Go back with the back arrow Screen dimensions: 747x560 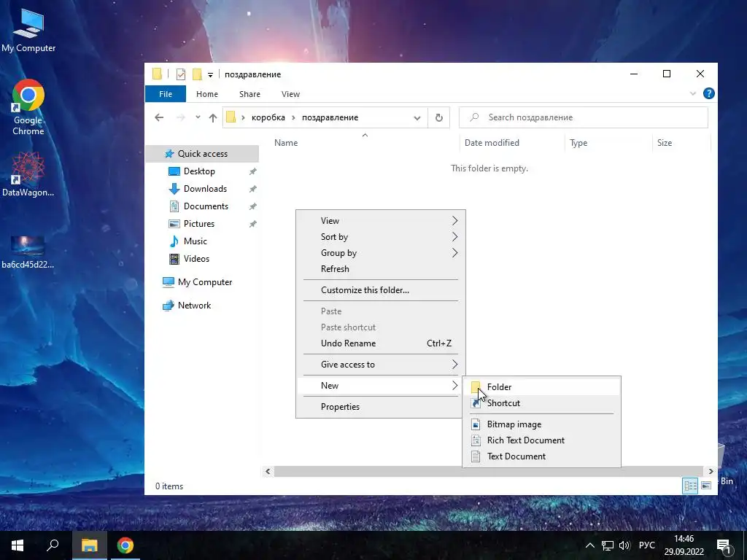point(159,117)
